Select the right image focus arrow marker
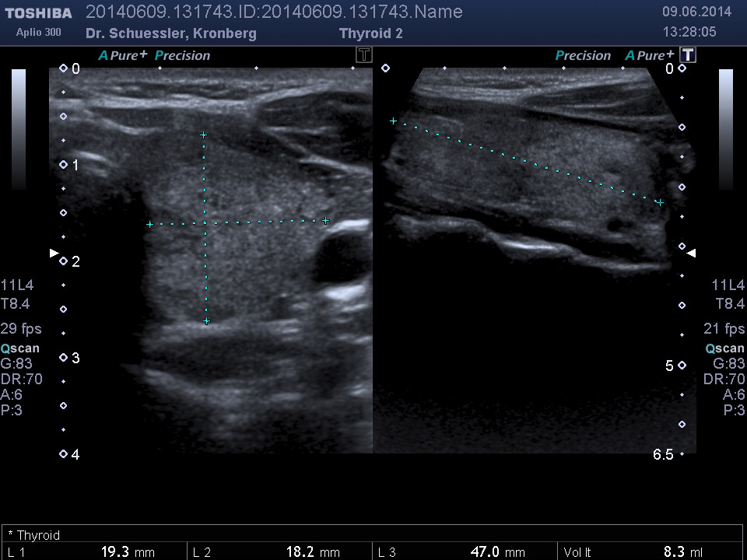 pos(691,253)
